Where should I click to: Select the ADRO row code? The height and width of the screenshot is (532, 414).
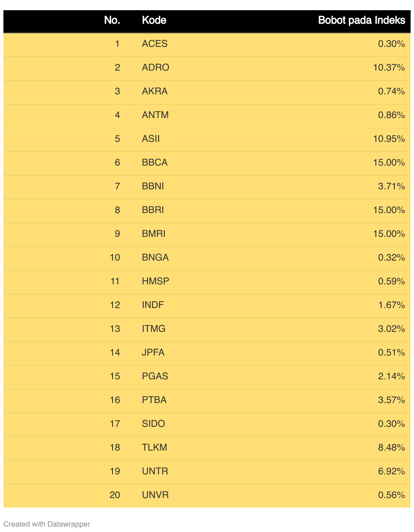pos(155,68)
